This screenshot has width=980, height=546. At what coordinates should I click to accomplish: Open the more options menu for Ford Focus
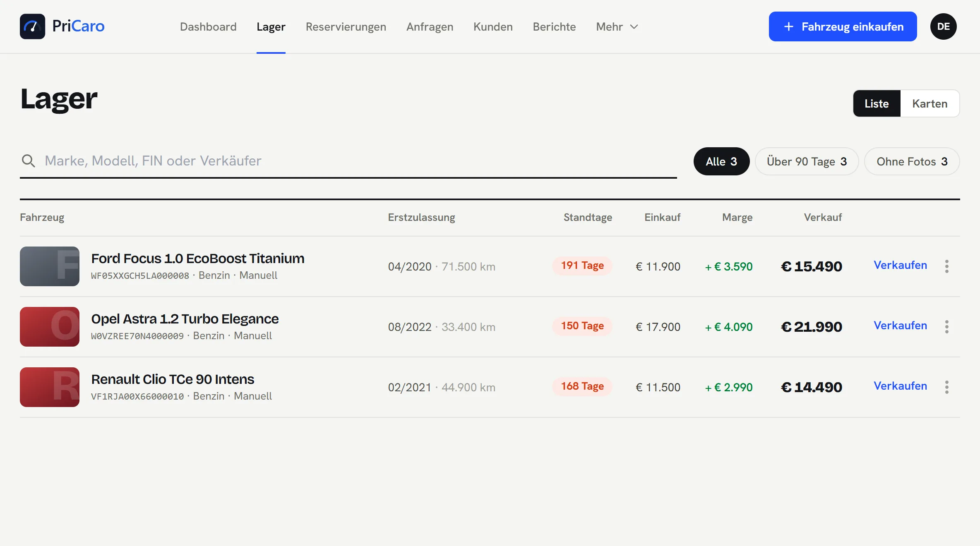click(x=946, y=266)
